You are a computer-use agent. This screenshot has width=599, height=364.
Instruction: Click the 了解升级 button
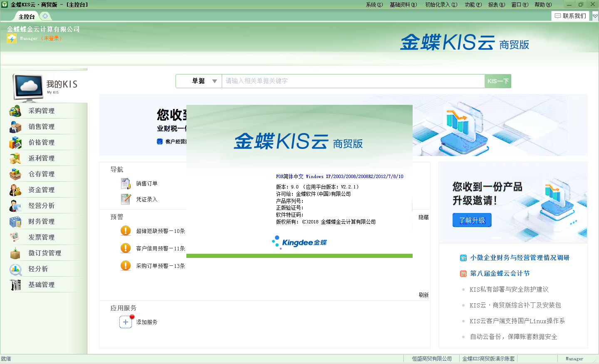pos(472,220)
